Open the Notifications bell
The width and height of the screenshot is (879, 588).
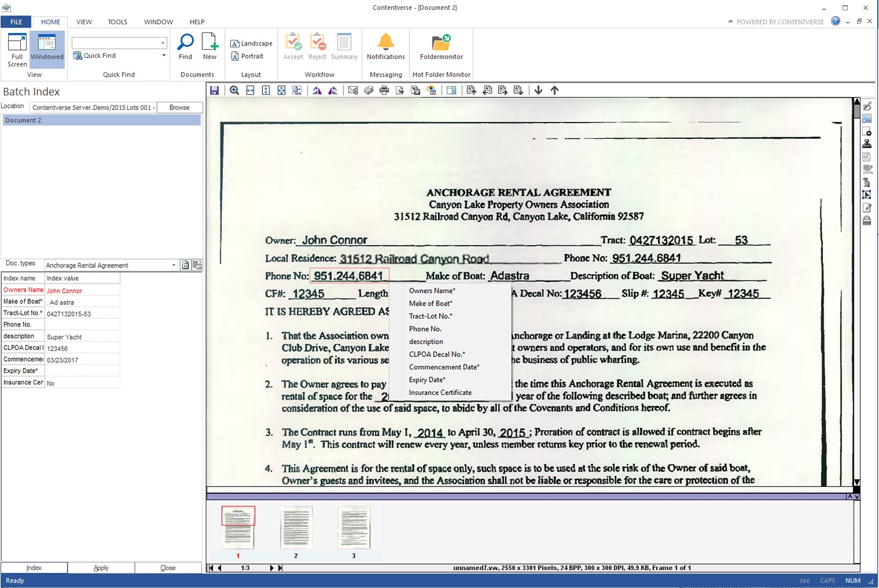tap(386, 46)
